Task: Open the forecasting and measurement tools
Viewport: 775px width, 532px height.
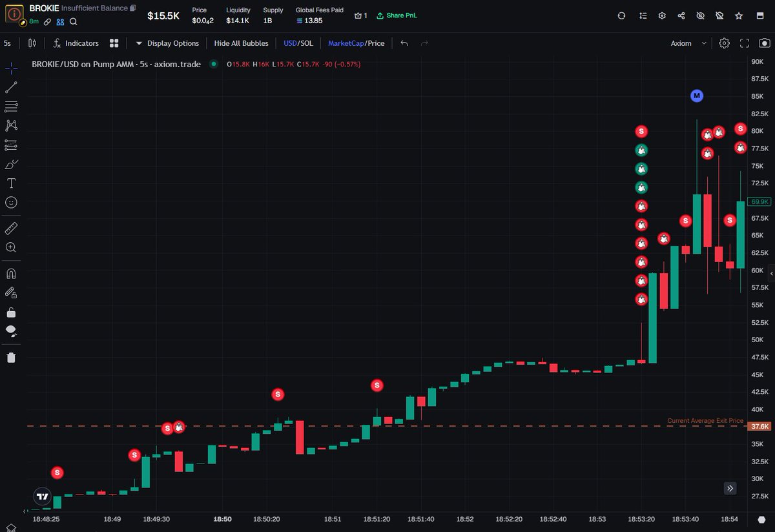Action: click(x=11, y=145)
